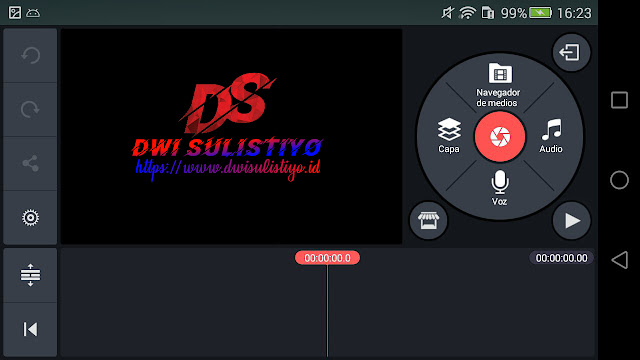This screenshot has height=360, width=640.
Task: Tap the muted sound status icon
Action: click(447, 13)
